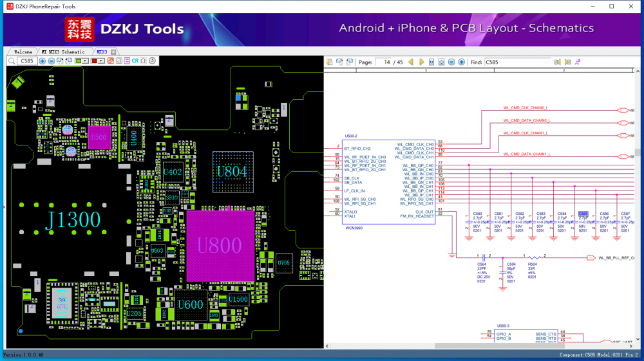Find previous match in schematic

[x=558, y=62]
